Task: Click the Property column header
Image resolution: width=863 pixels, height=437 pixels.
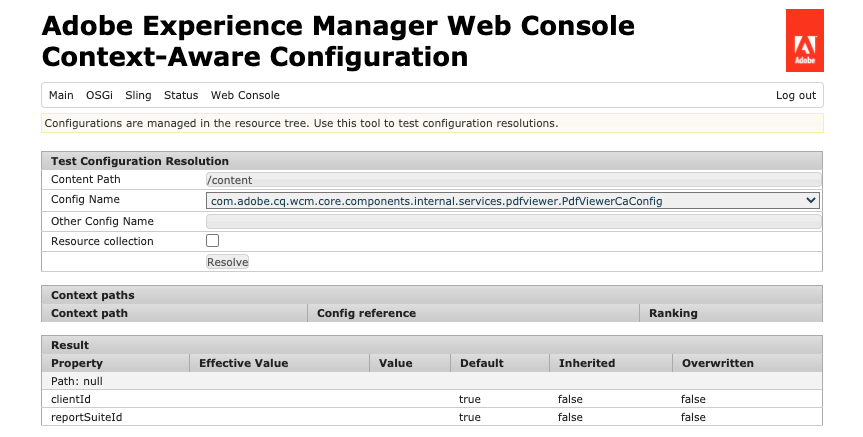Action: pos(77,363)
